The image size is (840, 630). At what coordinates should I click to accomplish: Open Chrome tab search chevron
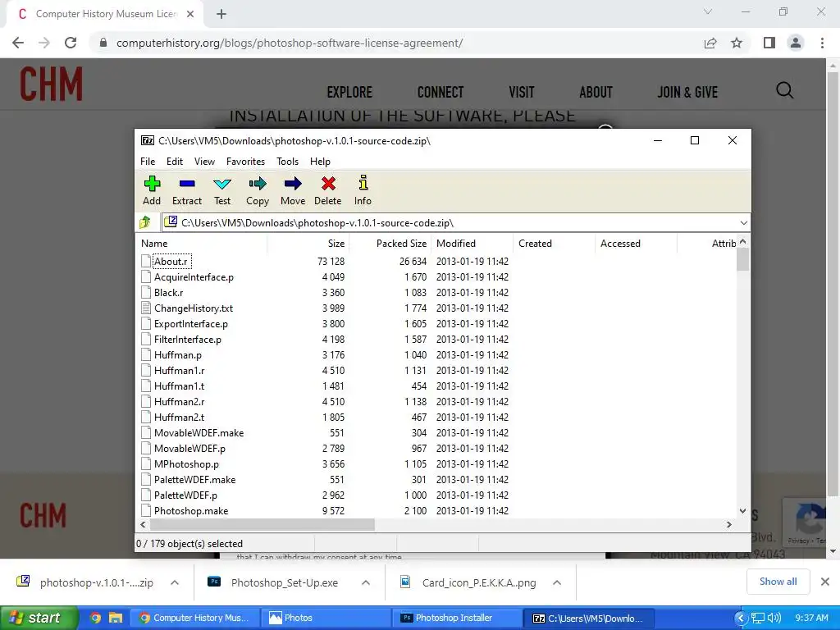click(708, 11)
